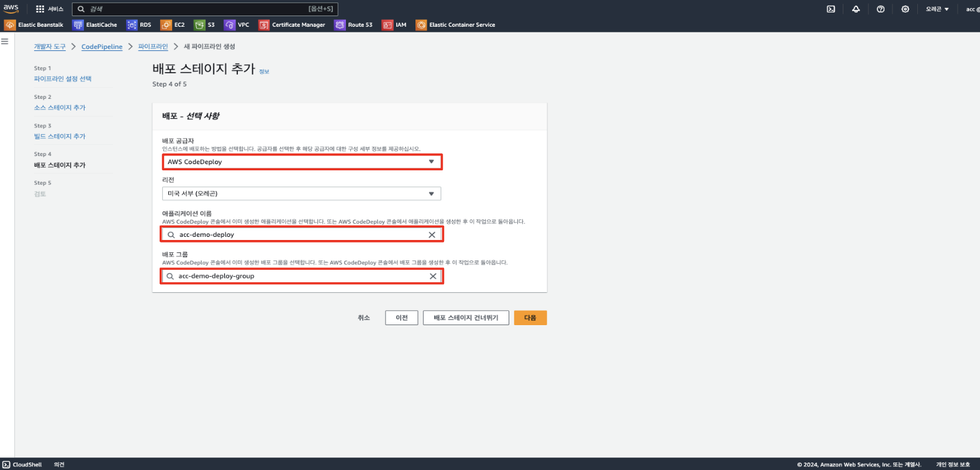Click the 취소 cancel button

(x=364, y=318)
